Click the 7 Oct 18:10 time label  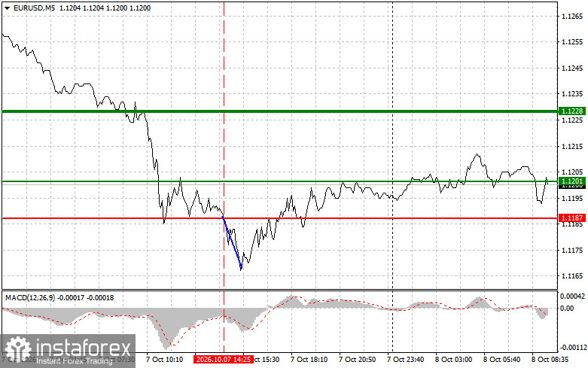coord(309,360)
